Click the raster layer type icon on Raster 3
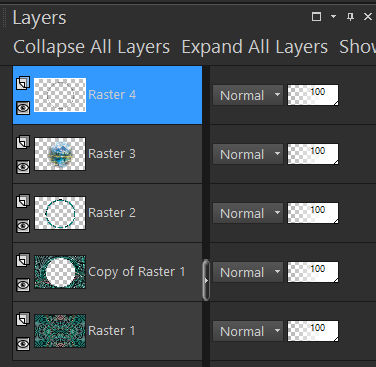Image resolution: width=376 pixels, height=367 pixels. pos(23,142)
